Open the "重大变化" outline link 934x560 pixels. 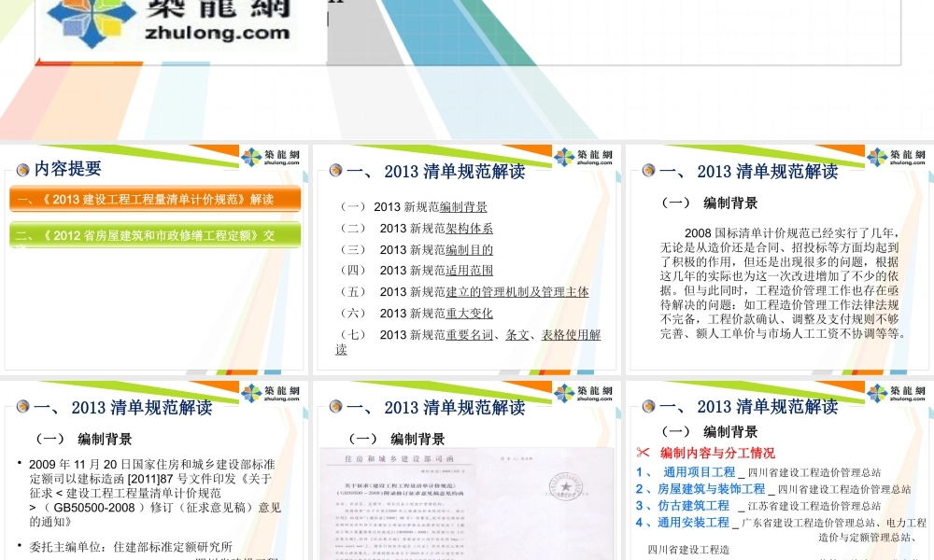tap(470, 314)
